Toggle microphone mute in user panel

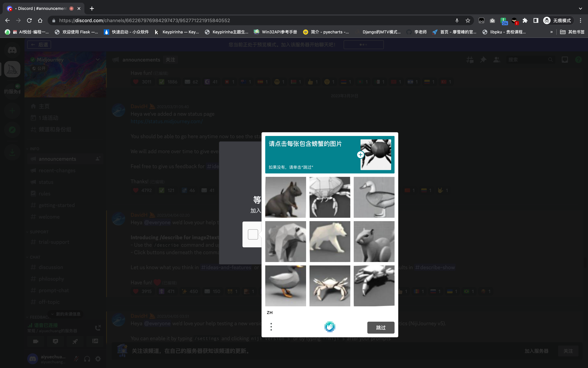click(x=76, y=359)
